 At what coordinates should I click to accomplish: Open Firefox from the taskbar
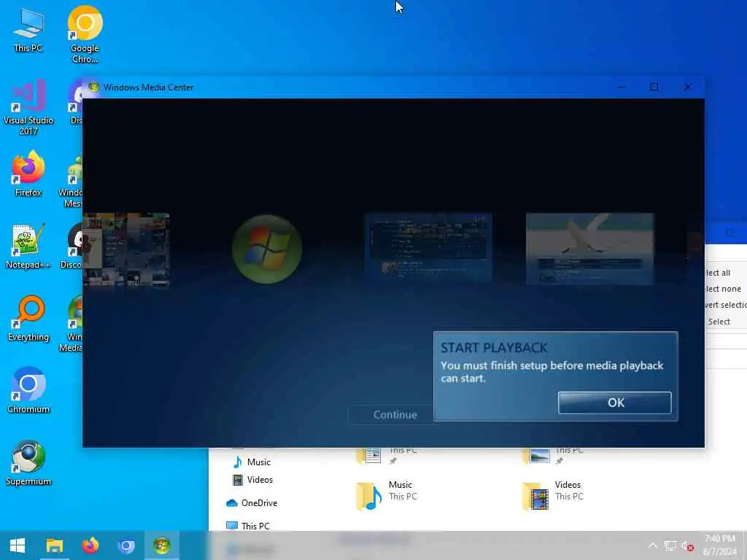click(90, 545)
